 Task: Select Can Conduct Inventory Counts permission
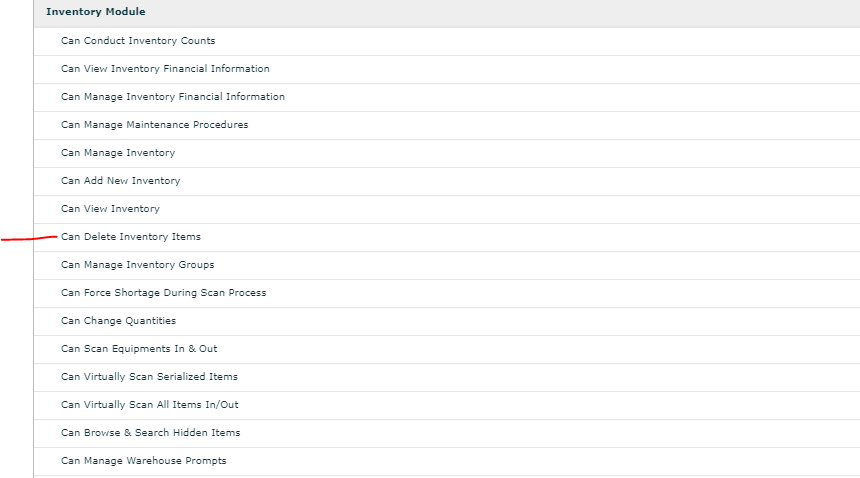[138, 41]
